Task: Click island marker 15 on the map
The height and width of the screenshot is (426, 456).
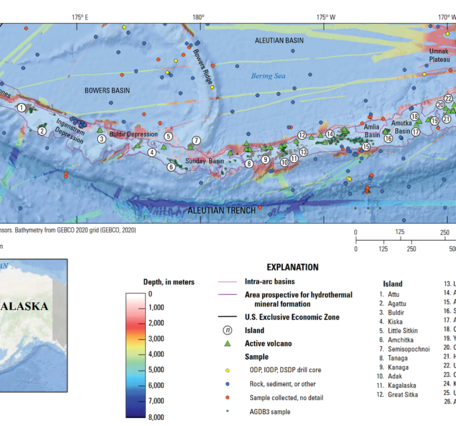Action: [366, 146]
